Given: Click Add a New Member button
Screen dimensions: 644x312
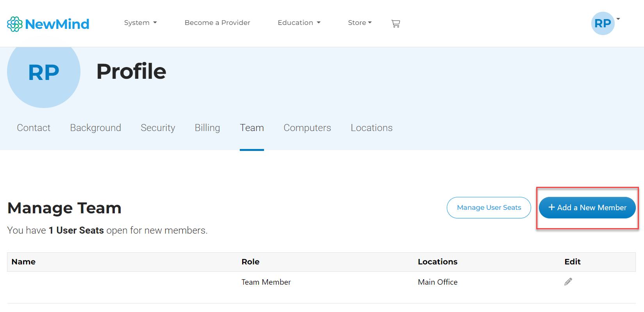Looking at the screenshot, I should [x=587, y=207].
